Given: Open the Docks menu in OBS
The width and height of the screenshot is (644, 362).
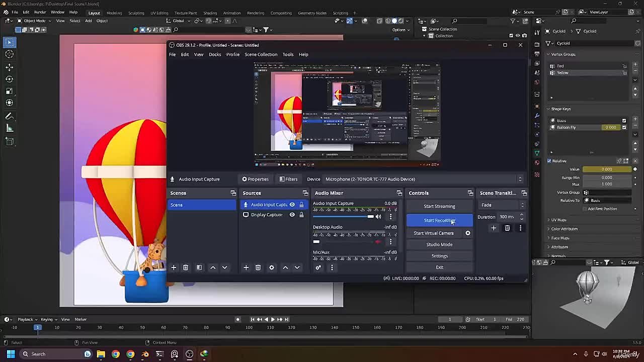Looking at the screenshot, I should 215,54.
